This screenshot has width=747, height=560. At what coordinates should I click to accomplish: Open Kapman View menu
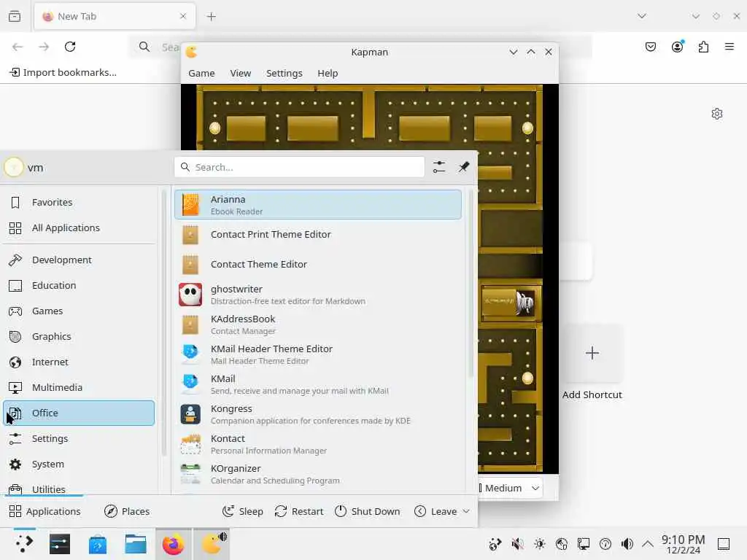(241, 74)
